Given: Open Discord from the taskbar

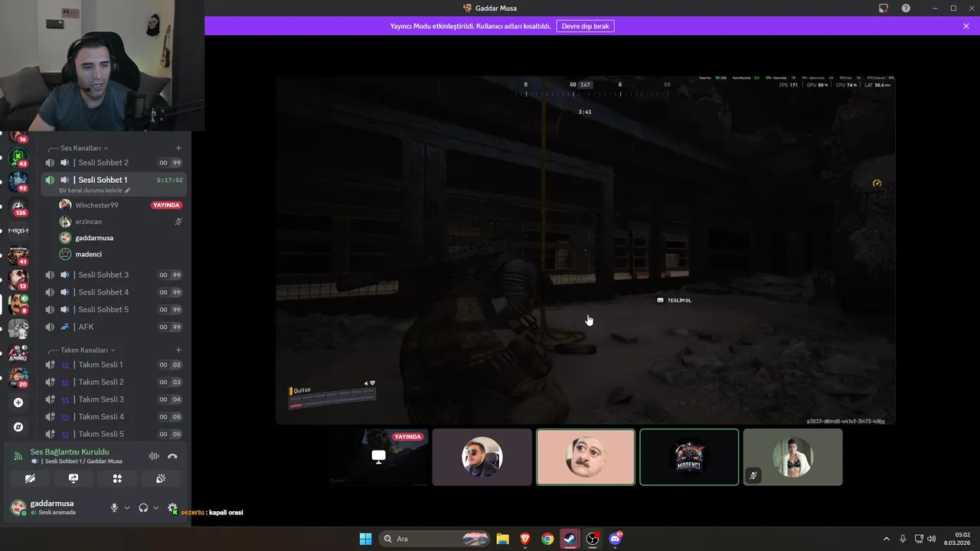Looking at the screenshot, I should point(616,539).
